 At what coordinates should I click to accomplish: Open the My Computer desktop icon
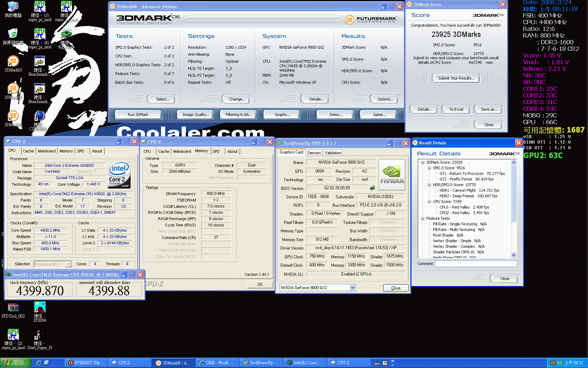point(13,9)
